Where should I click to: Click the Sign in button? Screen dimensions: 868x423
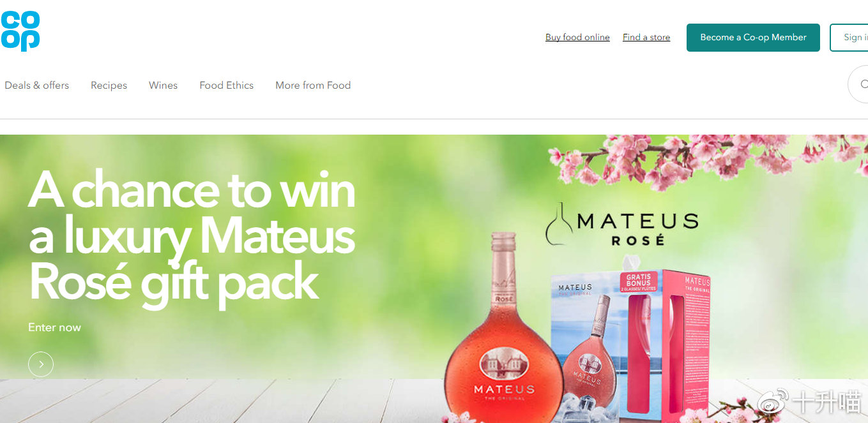tap(849, 38)
